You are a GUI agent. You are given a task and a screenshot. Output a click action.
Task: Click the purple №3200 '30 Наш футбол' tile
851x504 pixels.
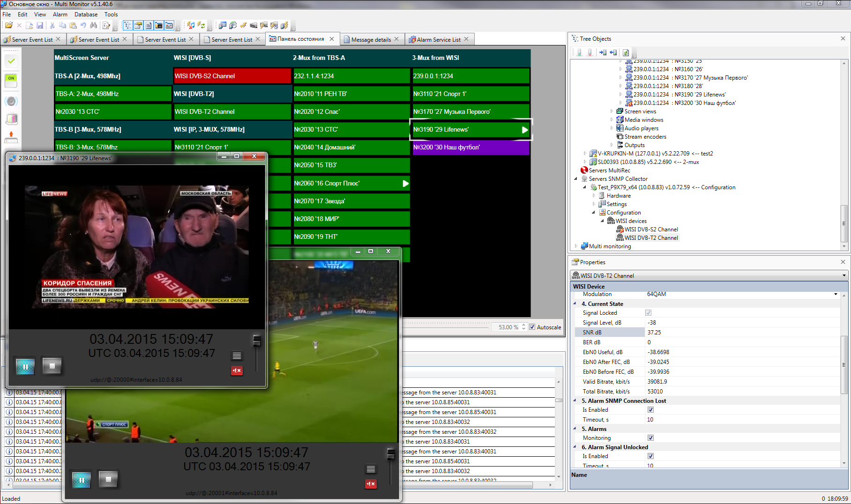470,147
